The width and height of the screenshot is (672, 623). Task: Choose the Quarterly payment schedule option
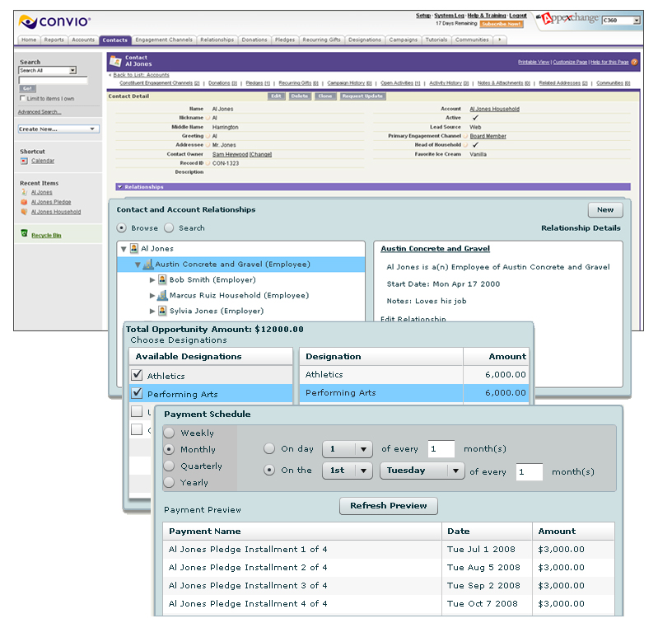point(170,466)
